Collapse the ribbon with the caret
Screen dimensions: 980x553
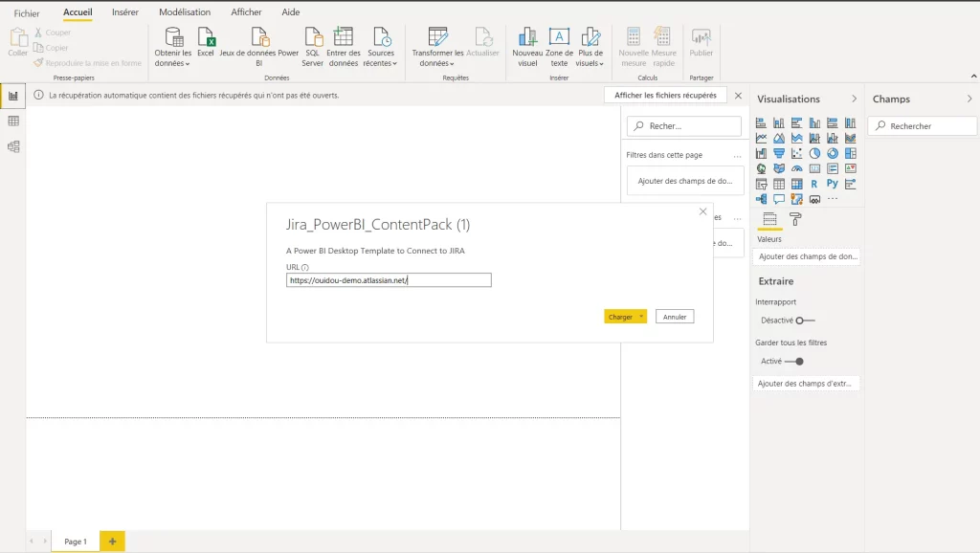[x=973, y=77]
